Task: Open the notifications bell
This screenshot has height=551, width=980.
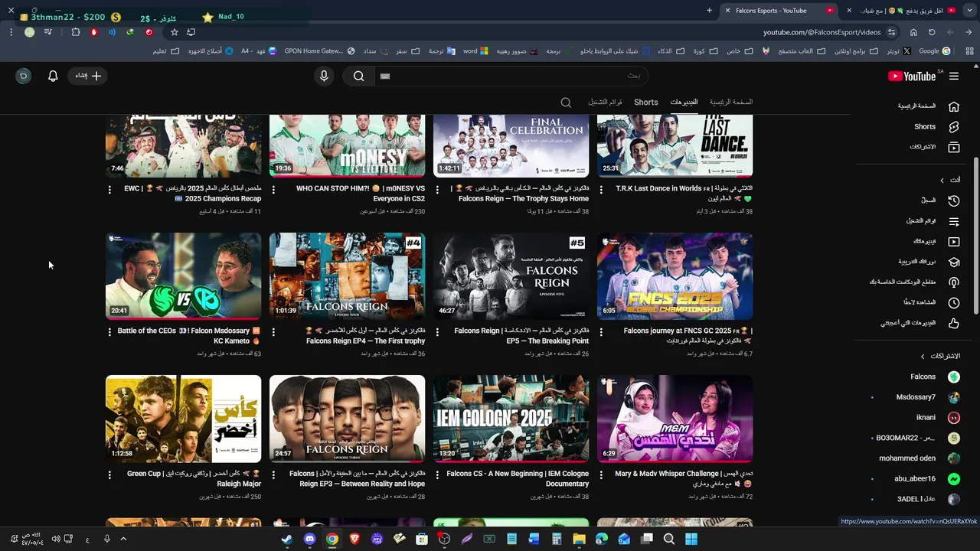Action: 53,76
